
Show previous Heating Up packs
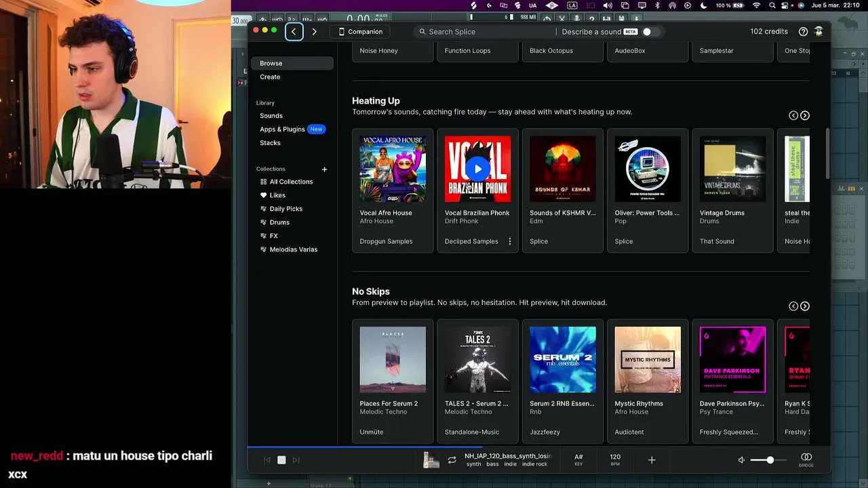coord(793,116)
